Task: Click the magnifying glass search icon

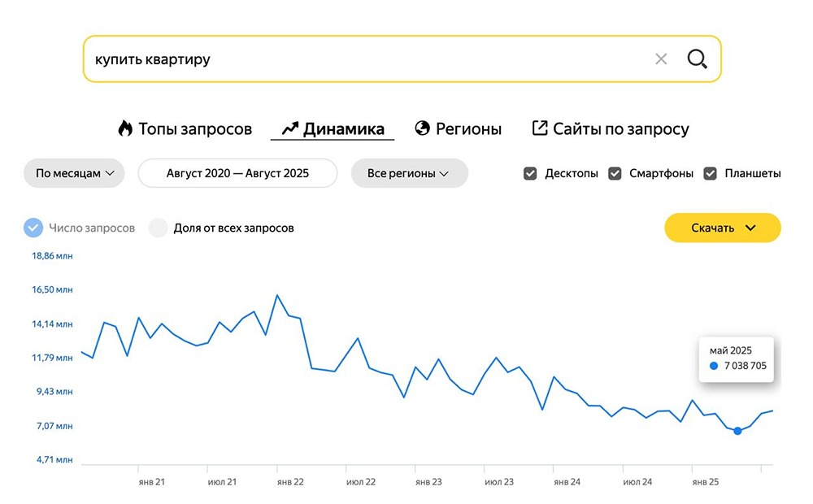Action: click(697, 59)
